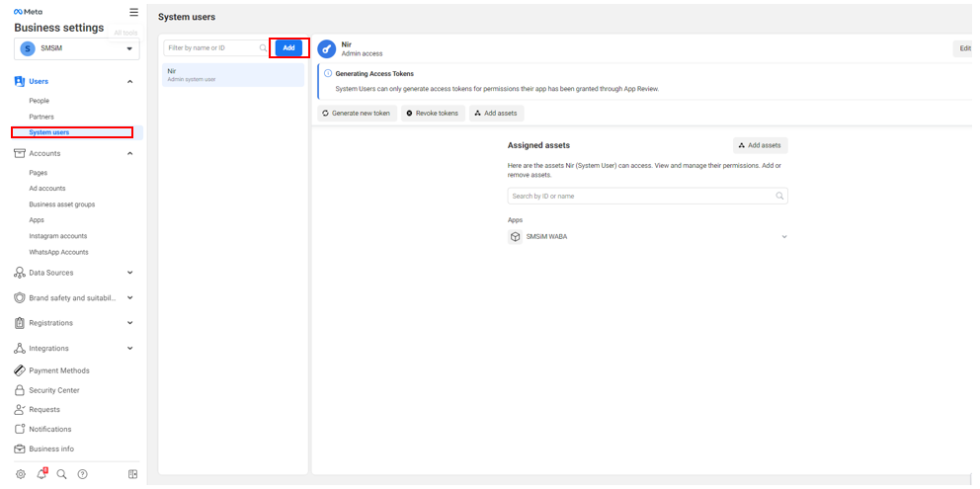
Task: Click the Requests person icon
Action: 20,410
